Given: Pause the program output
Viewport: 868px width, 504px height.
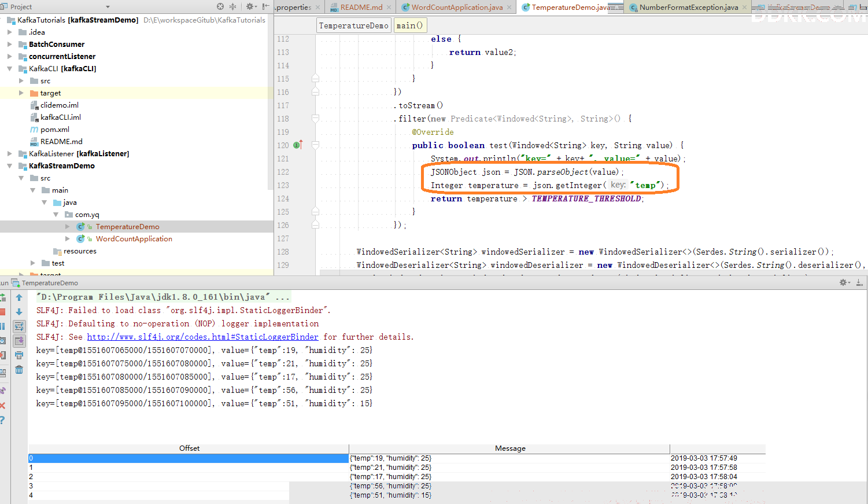Looking at the screenshot, I should 2,326.
